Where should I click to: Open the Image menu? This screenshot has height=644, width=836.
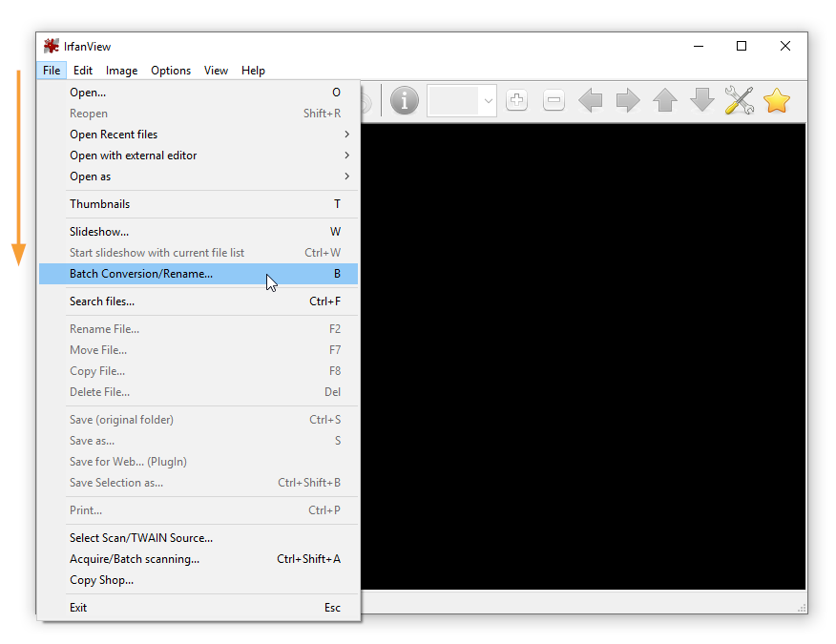click(121, 71)
